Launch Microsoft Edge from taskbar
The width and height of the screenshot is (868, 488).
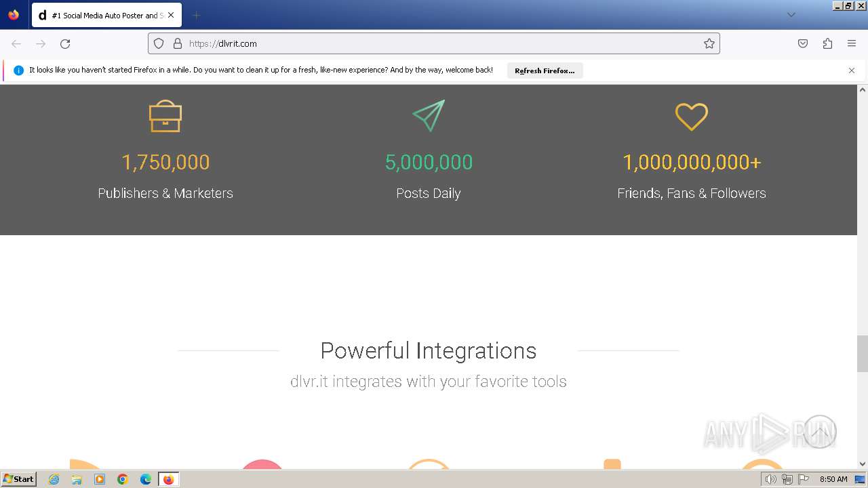[x=146, y=479]
